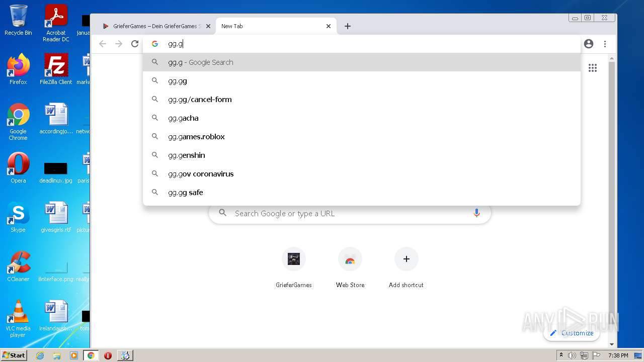The image size is (644, 362).
Task: Click Chrome forward navigation arrow
Action: [x=119, y=44]
